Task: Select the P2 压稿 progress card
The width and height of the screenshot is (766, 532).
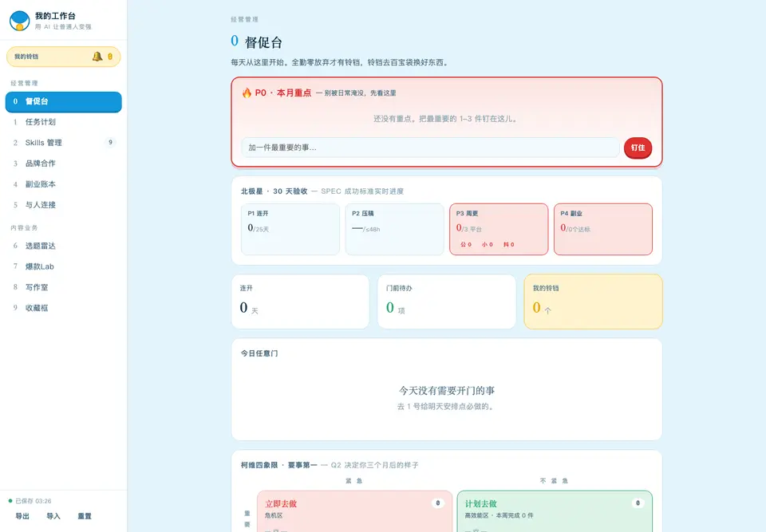Action: (395, 229)
